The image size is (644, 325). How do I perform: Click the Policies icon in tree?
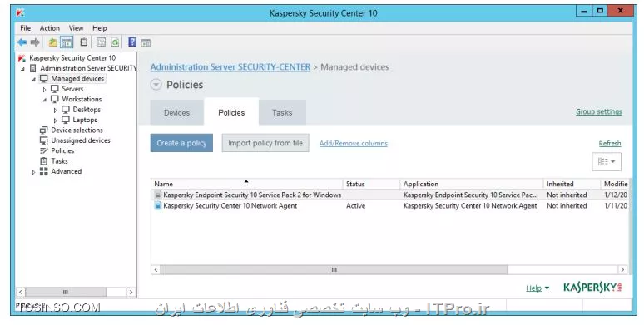(44, 150)
